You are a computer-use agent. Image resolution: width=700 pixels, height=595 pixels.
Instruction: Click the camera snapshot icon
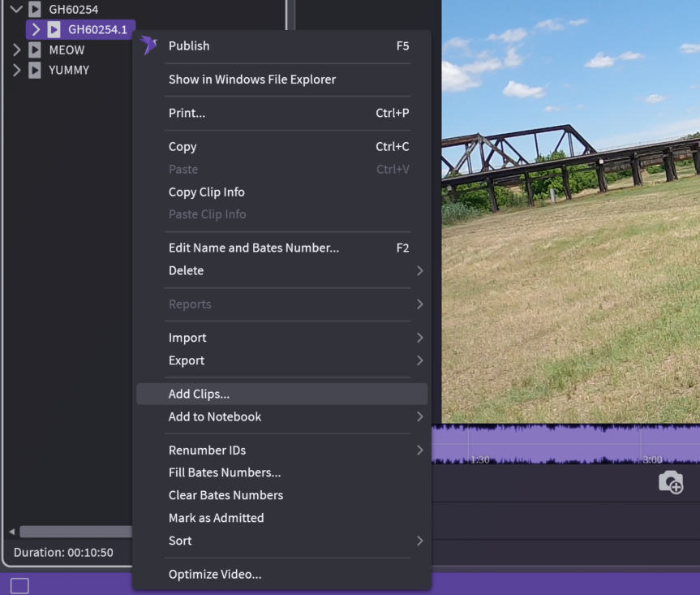(670, 482)
